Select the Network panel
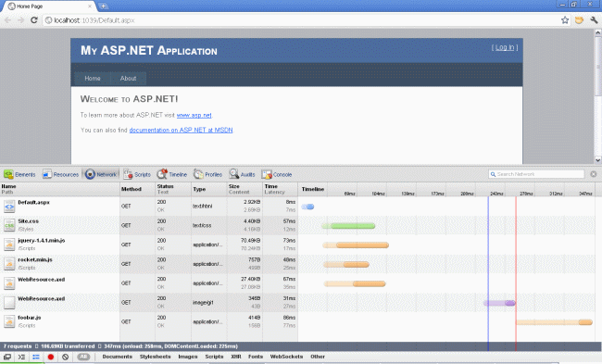602x364 pixels. point(101,174)
